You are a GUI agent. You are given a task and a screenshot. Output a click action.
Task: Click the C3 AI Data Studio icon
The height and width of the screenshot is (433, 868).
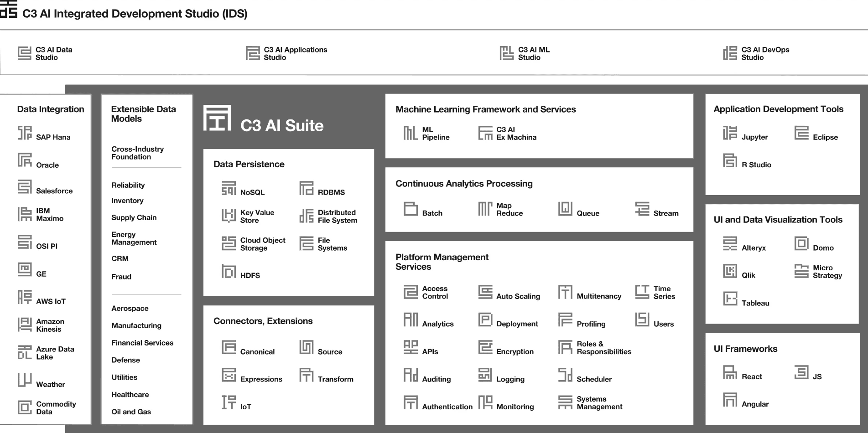click(25, 53)
